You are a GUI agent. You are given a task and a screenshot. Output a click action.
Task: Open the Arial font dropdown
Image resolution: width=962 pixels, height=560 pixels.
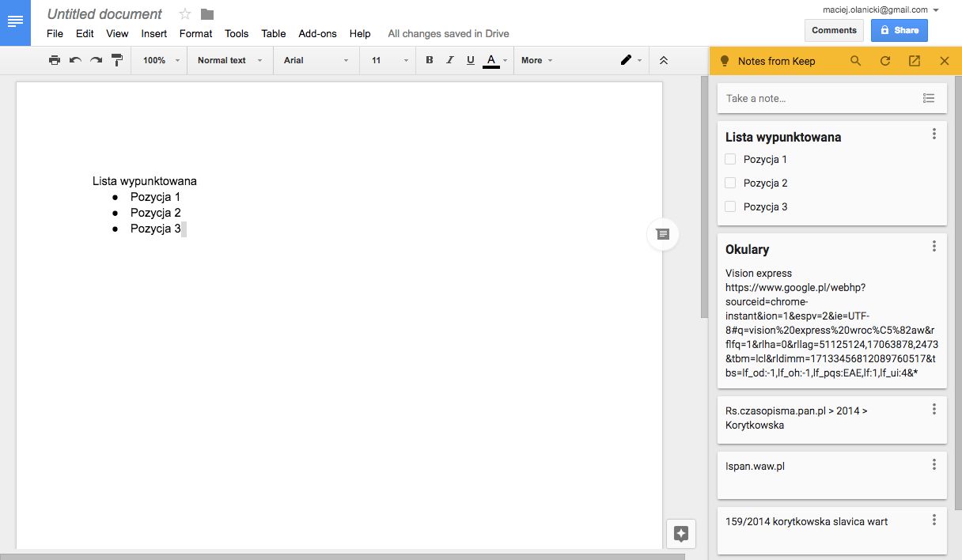(316, 60)
